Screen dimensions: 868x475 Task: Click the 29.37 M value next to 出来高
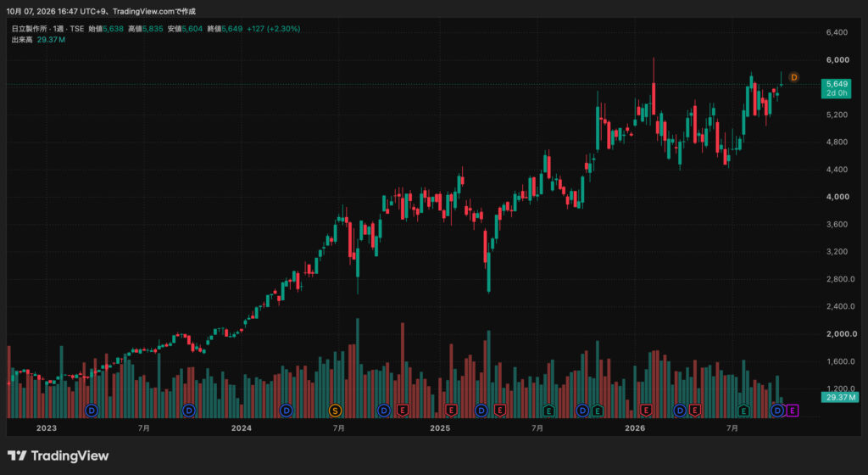pos(51,40)
